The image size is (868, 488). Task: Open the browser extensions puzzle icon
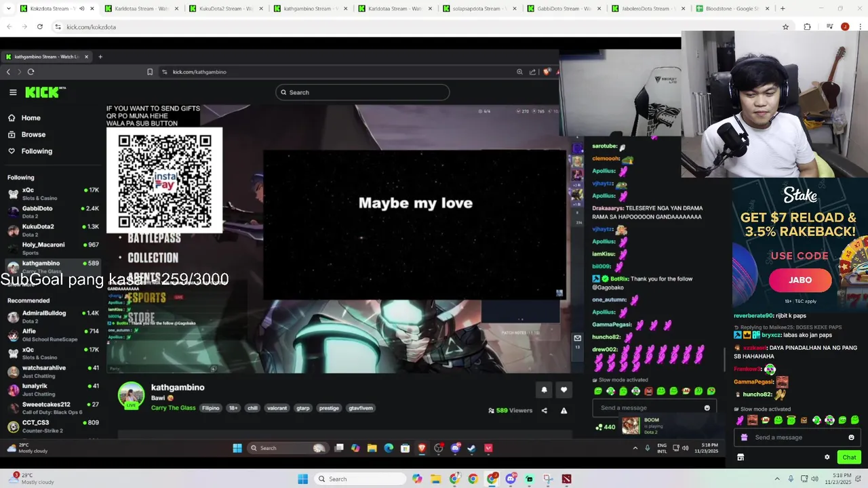click(x=807, y=26)
